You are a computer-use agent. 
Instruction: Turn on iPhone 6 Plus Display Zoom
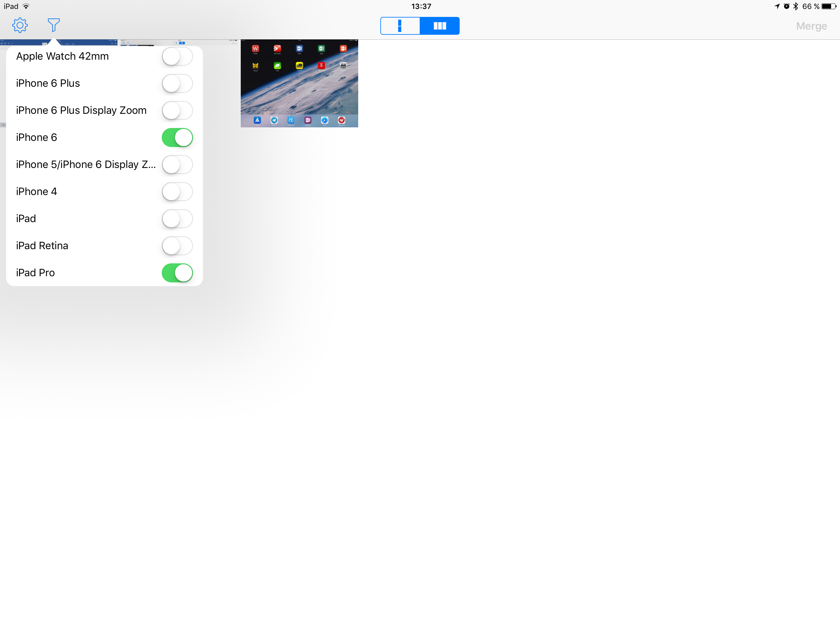click(x=177, y=110)
